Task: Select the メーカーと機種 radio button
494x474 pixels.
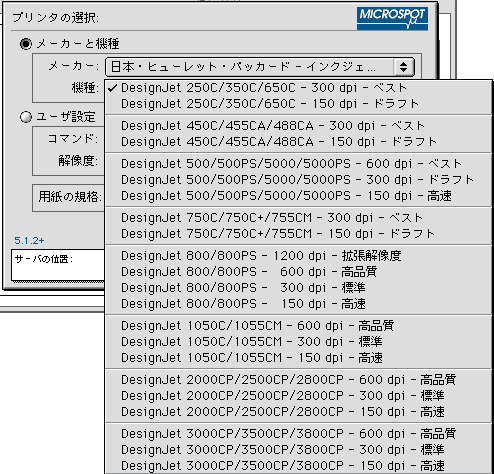Action: tap(26, 44)
